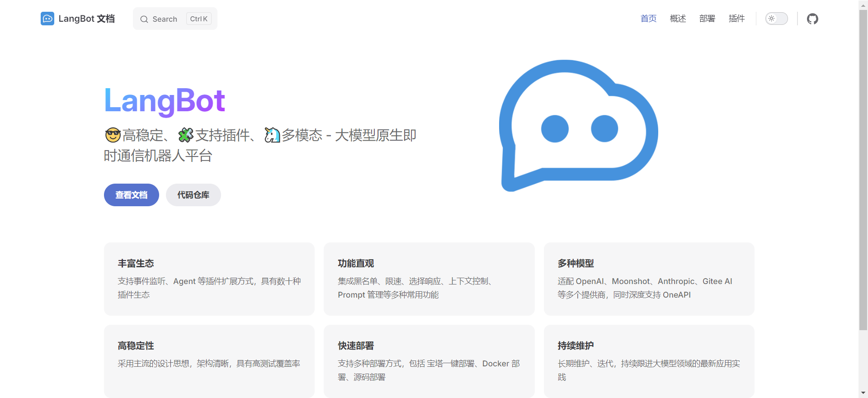Click the text 采用主流的设计思想
868x398 pixels.
coord(209,364)
